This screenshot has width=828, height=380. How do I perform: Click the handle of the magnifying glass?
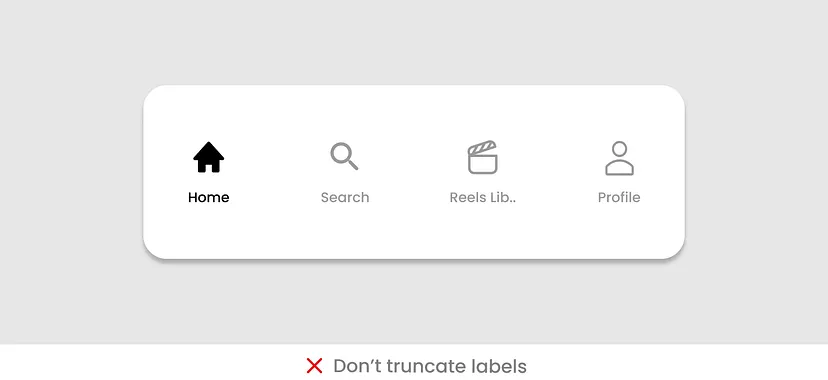pos(353,165)
